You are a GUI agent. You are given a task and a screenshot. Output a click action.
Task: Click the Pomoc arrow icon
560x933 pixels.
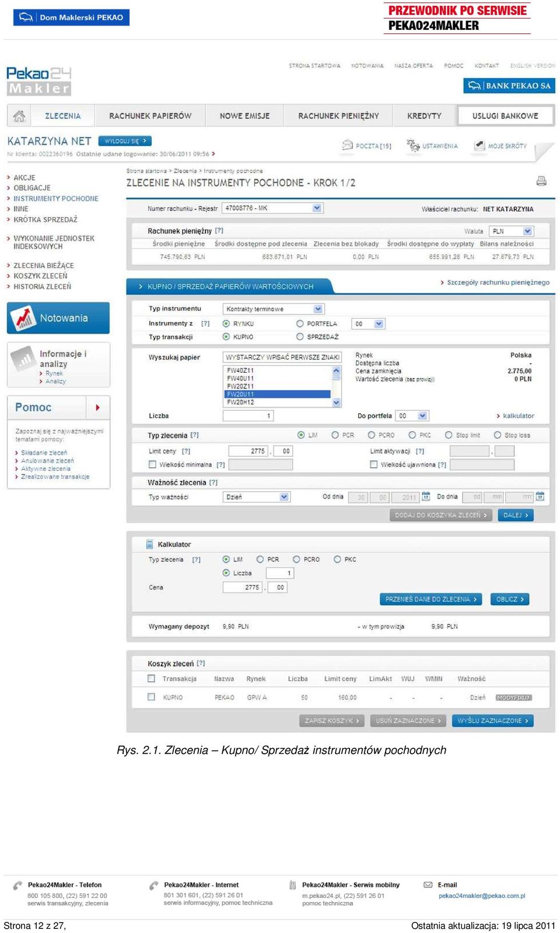click(97, 407)
